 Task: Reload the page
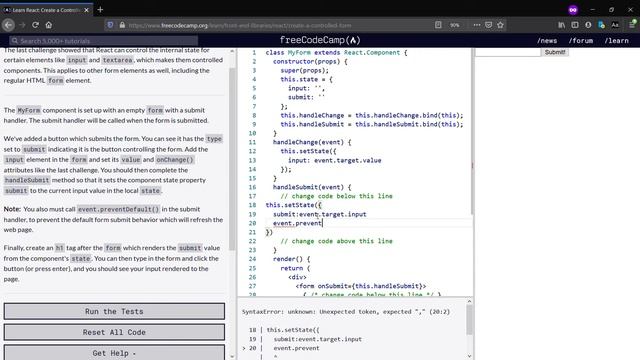pyautogui.click(x=36, y=25)
